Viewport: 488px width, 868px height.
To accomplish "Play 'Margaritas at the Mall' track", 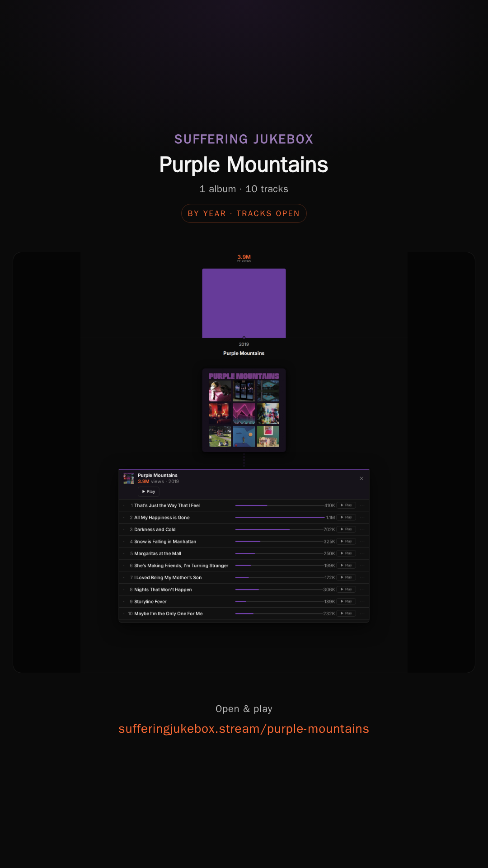I will 346,553.
